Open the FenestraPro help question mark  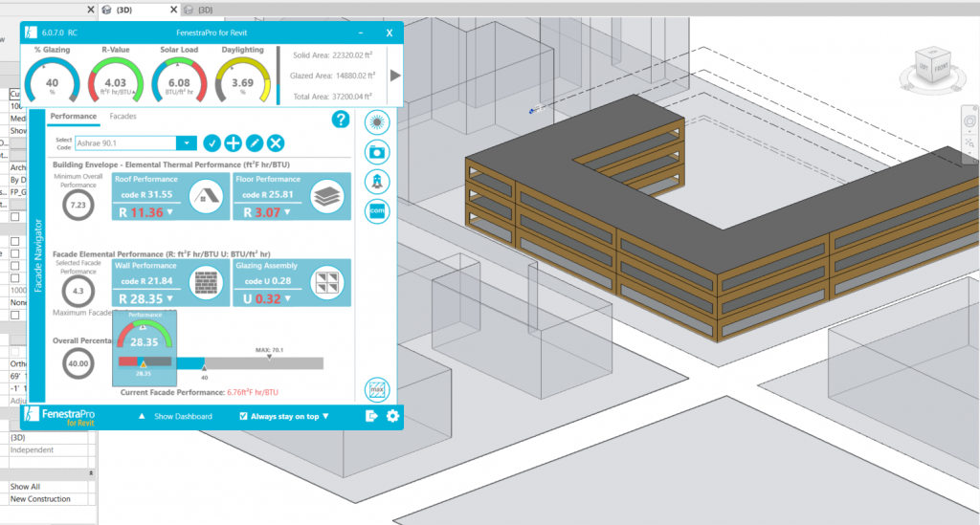point(341,120)
